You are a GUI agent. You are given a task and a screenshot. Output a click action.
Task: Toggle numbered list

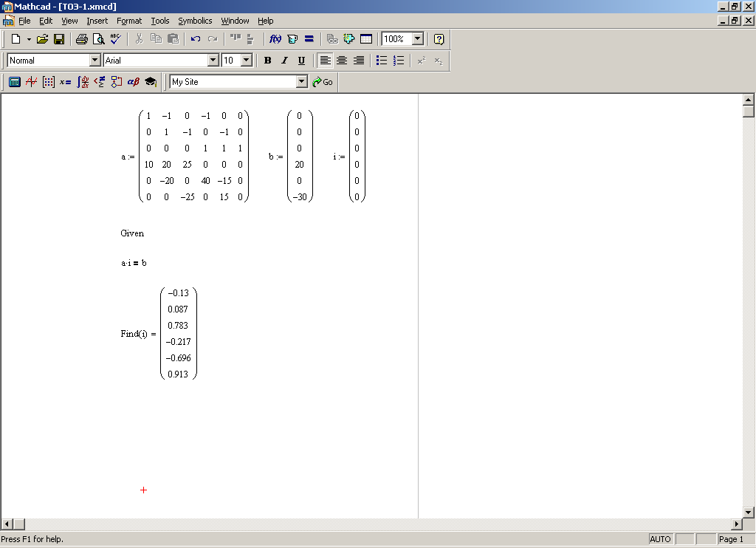(x=398, y=61)
